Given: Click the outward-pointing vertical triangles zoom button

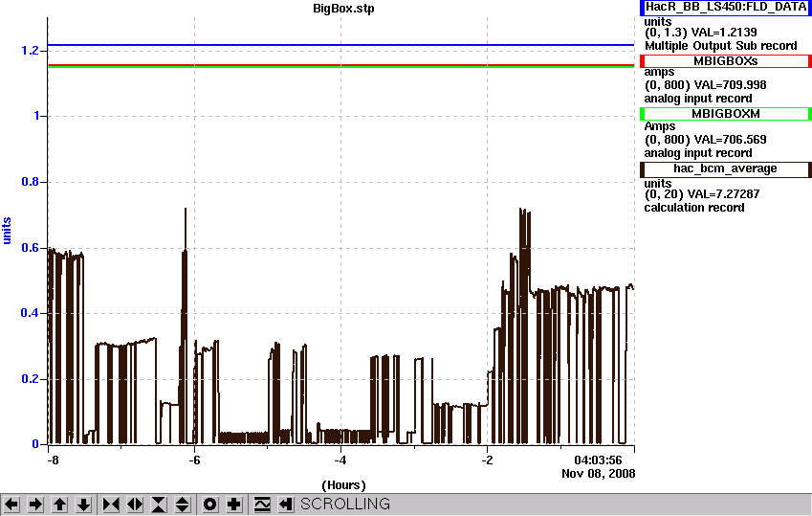Looking at the screenshot, I should point(183,505).
